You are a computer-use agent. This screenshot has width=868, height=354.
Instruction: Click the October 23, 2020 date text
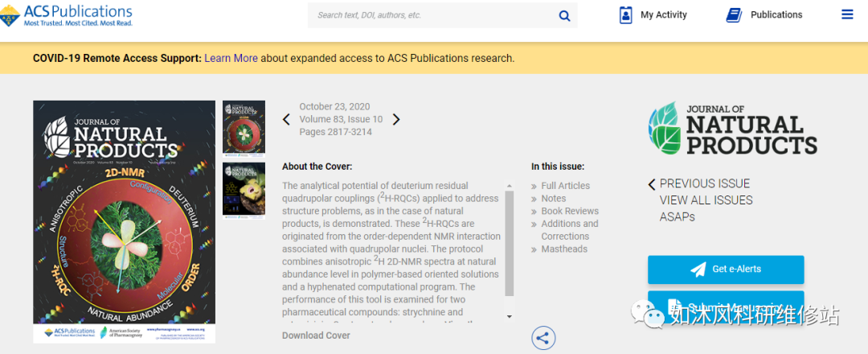[334, 106]
